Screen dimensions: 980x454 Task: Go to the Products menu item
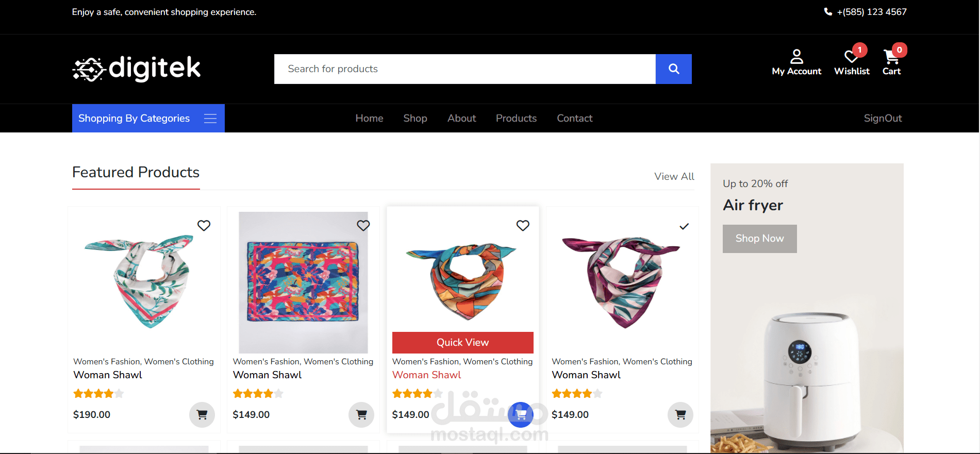[516, 119]
